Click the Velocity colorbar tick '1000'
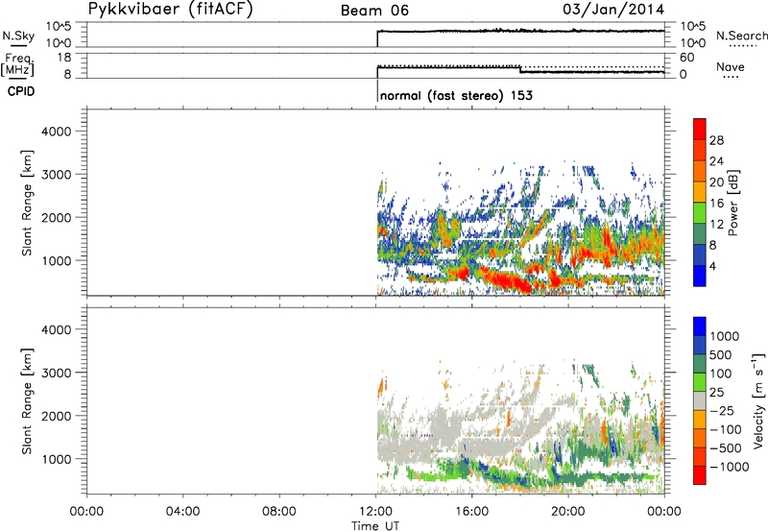Image resolution: width=768 pixels, height=532 pixels. click(724, 336)
